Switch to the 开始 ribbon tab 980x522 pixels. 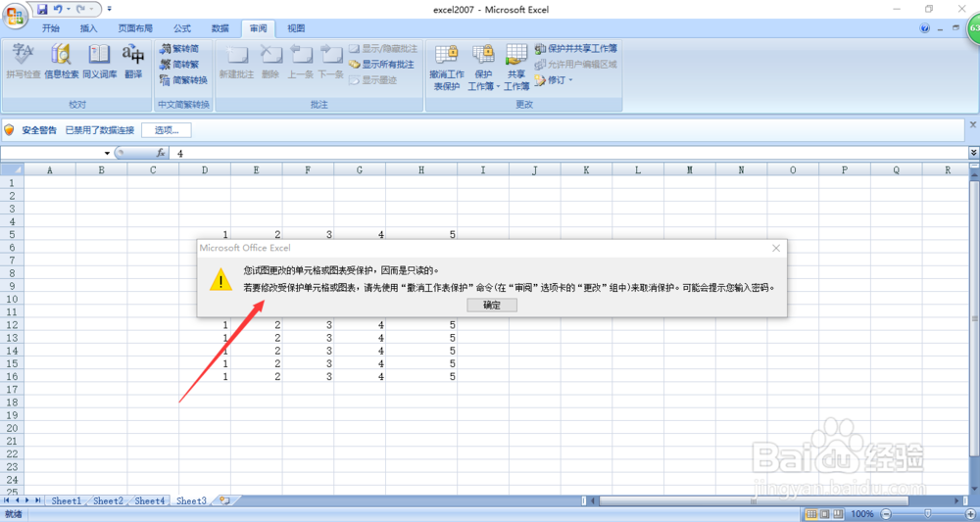tap(51, 28)
